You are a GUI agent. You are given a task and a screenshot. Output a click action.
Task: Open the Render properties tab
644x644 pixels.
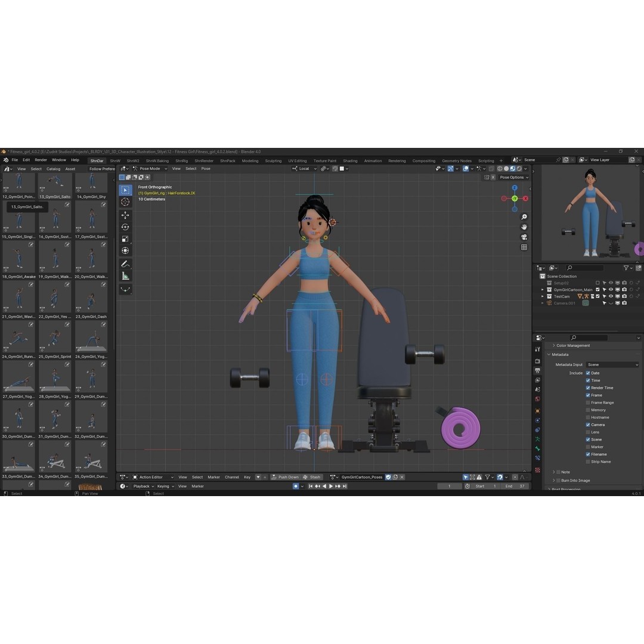click(x=538, y=361)
